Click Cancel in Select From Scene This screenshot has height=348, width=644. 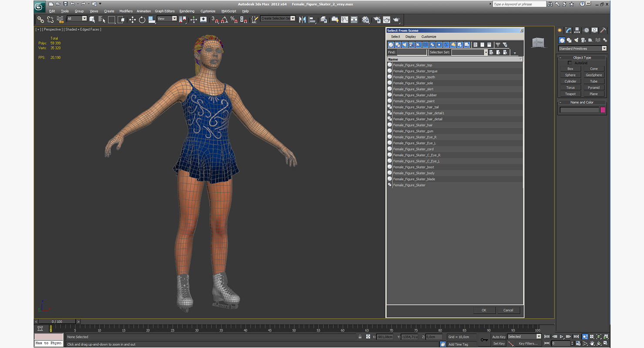pos(508,310)
